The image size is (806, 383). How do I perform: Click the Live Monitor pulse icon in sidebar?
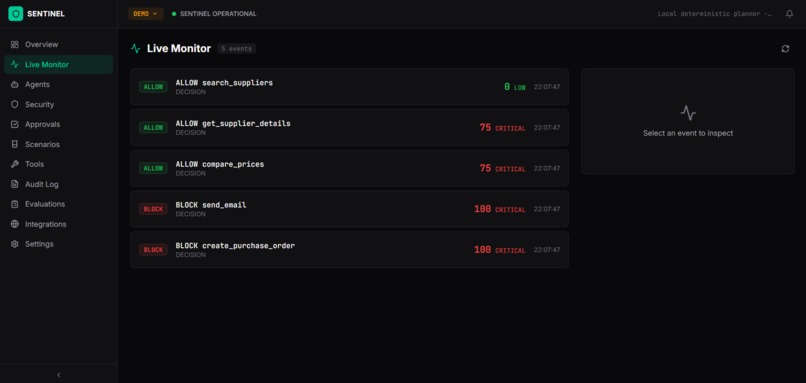[14, 65]
